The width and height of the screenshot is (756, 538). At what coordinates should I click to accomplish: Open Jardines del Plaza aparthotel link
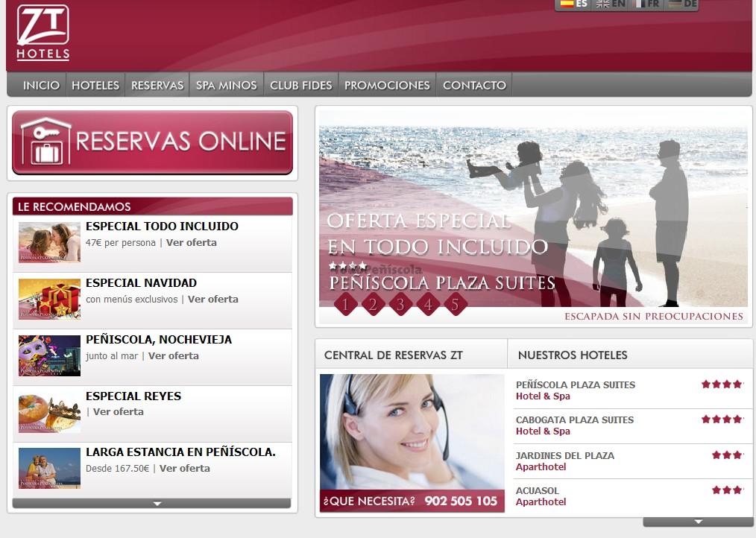click(565, 455)
